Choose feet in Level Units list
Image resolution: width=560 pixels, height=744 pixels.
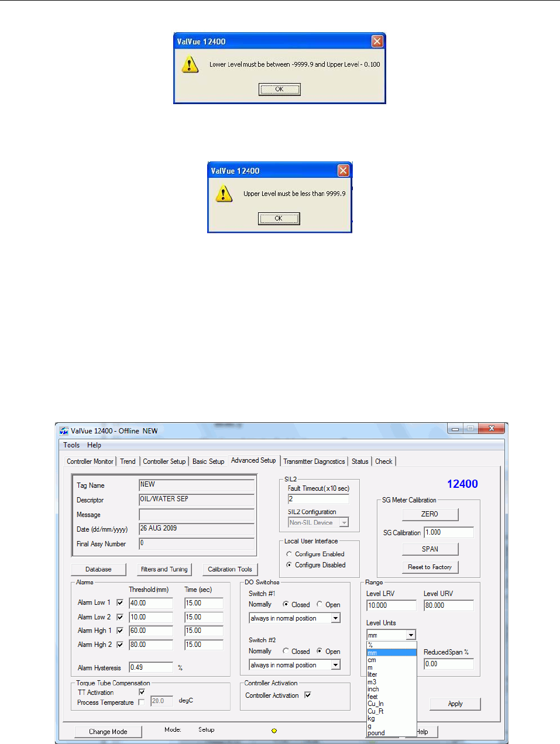point(391,697)
